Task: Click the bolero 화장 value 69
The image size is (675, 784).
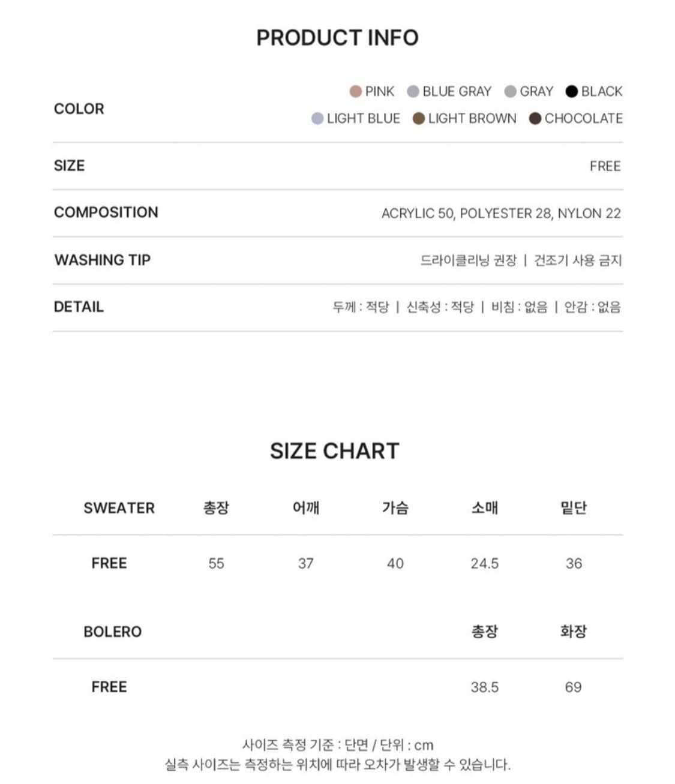Action: click(x=573, y=687)
